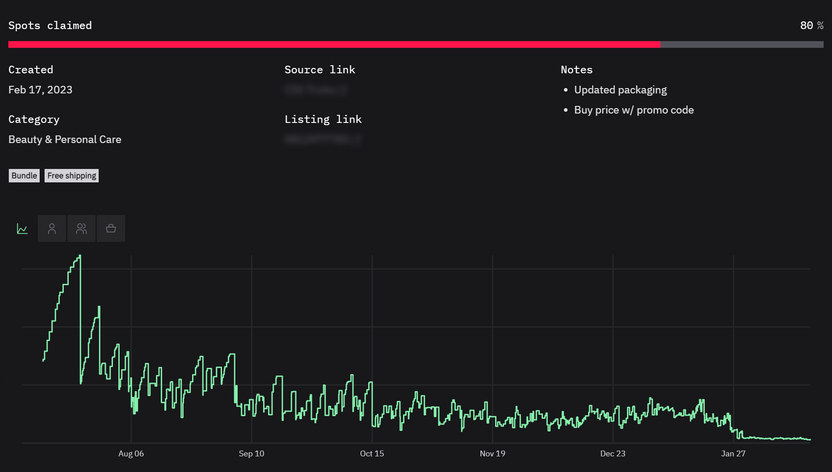This screenshot has height=472, width=832.
Task: Click the Aug 06 axis label
Action: pos(131,453)
